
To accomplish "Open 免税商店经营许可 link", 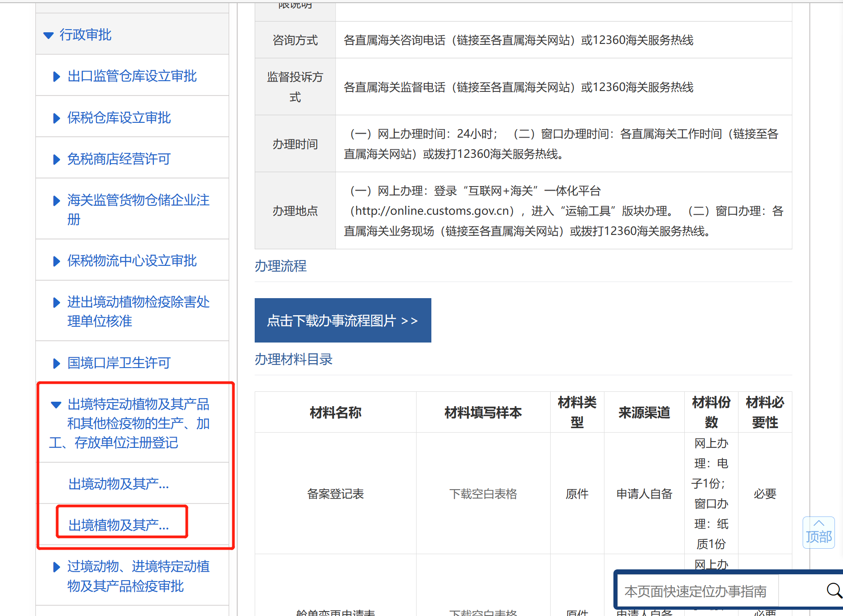I will [x=119, y=159].
